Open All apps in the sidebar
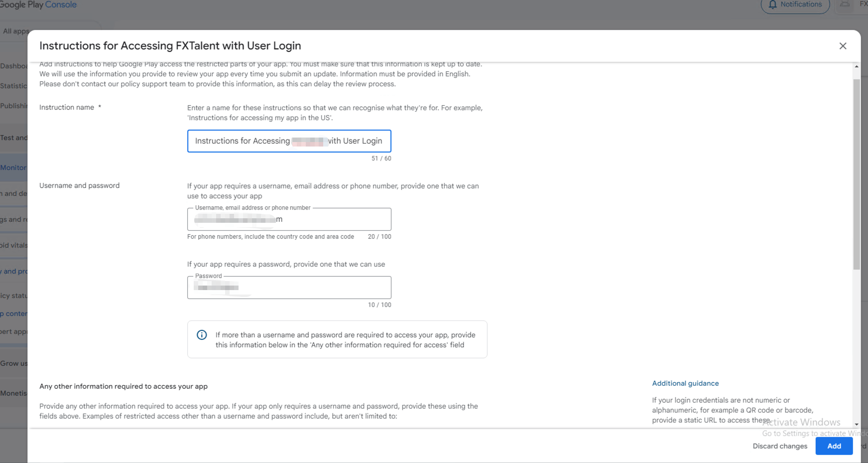The height and width of the screenshot is (463, 868). [15, 31]
